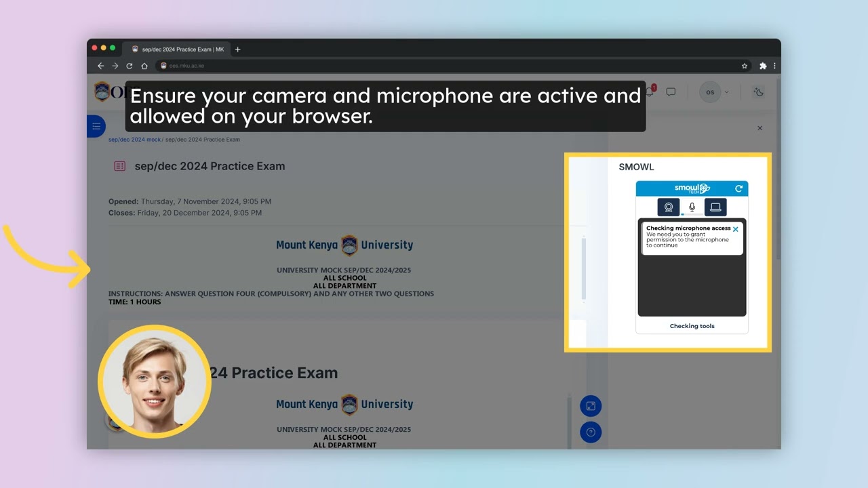This screenshot has width=868, height=488.
Task: Expand the OS user menu dropdown
Action: 715,92
